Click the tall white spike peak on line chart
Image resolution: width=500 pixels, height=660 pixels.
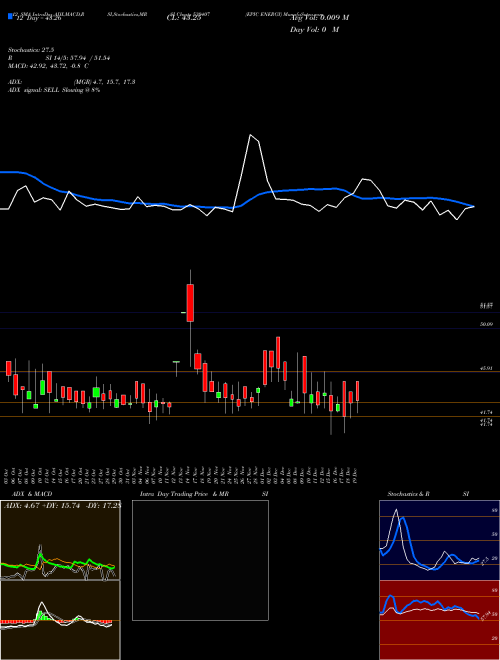point(250,135)
